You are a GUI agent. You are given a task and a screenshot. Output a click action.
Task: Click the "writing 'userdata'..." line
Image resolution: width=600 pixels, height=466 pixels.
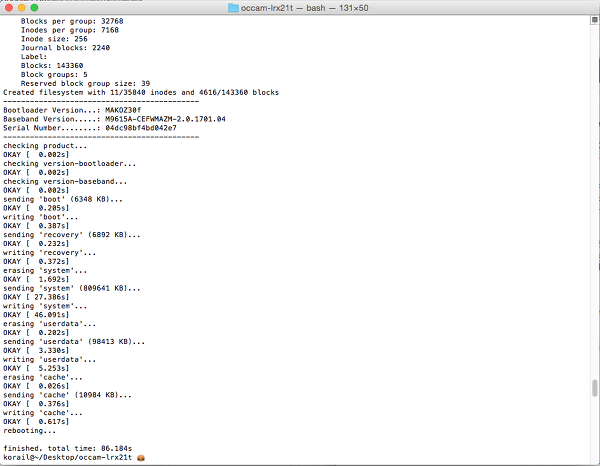pos(49,359)
